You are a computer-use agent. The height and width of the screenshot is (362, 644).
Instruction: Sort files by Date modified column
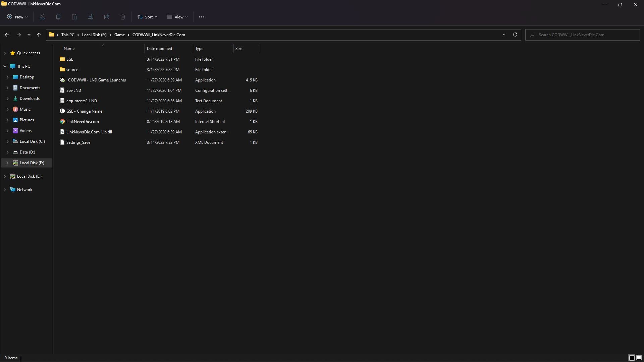point(159,49)
